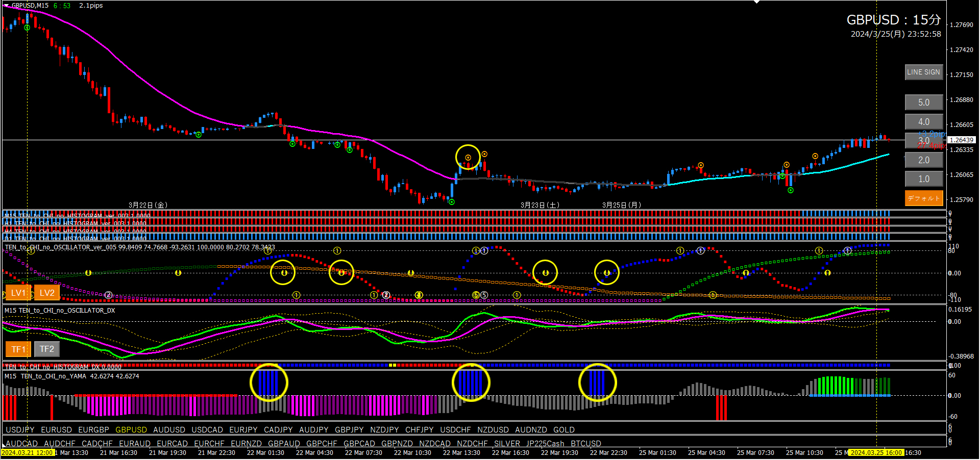Switch chart to USDJPY
This screenshot has height=460, width=980.
[x=20, y=430]
